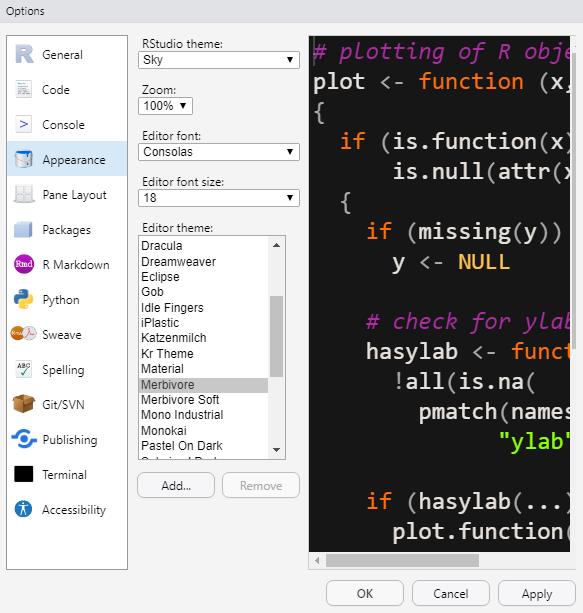Click the Console prompt icon

[x=24, y=124]
